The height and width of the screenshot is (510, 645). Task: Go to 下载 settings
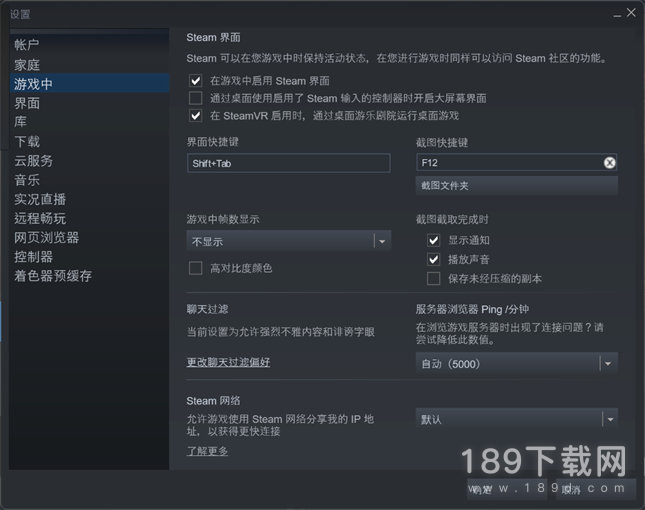(89, 141)
